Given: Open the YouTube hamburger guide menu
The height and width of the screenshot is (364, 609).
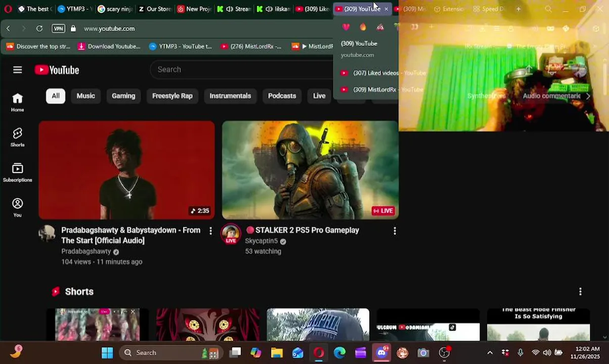Looking at the screenshot, I should pyautogui.click(x=18, y=70).
